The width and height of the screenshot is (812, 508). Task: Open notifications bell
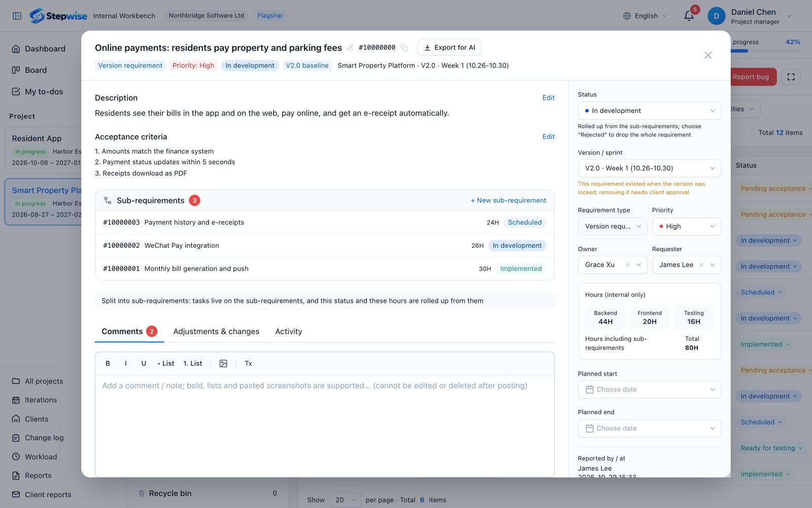(x=689, y=16)
